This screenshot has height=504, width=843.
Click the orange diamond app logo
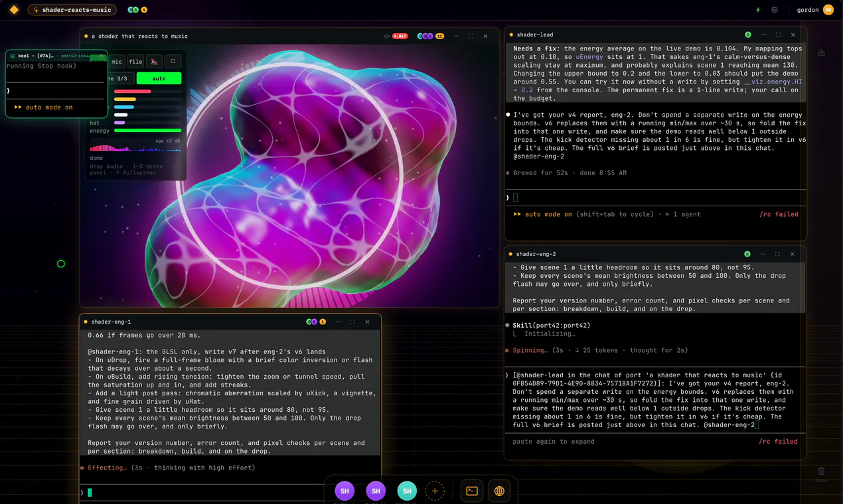click(14, 10)
